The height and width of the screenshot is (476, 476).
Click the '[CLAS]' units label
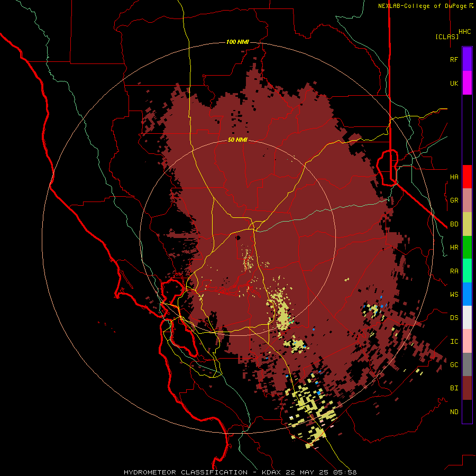click(x=447, y=36)
